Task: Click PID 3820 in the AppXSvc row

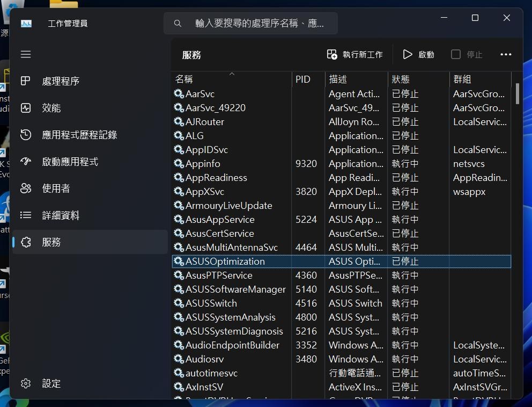Action: point(306,192)
